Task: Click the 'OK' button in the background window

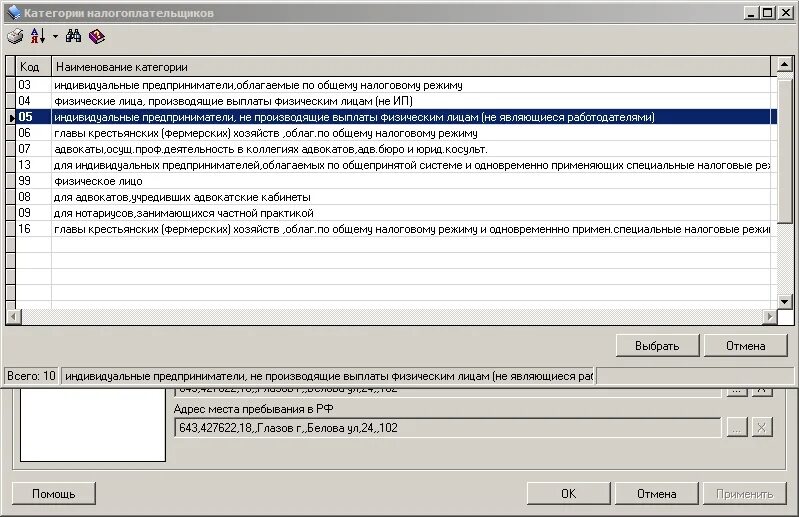Action: (569, 494)
